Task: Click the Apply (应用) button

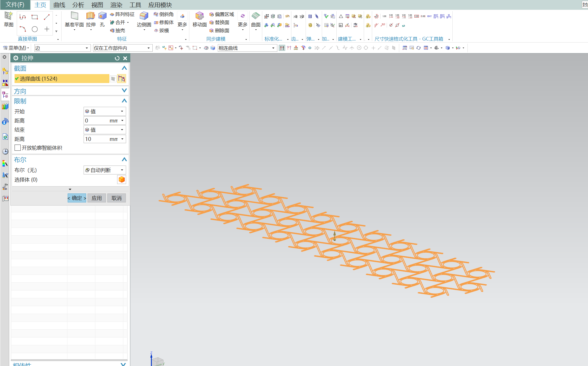Action: 97,198
